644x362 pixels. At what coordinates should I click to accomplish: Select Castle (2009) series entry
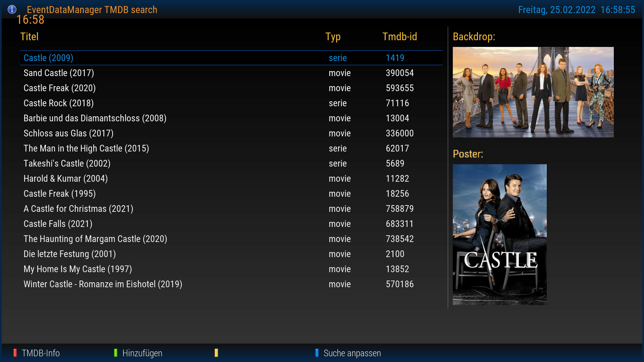pos(48,58)
